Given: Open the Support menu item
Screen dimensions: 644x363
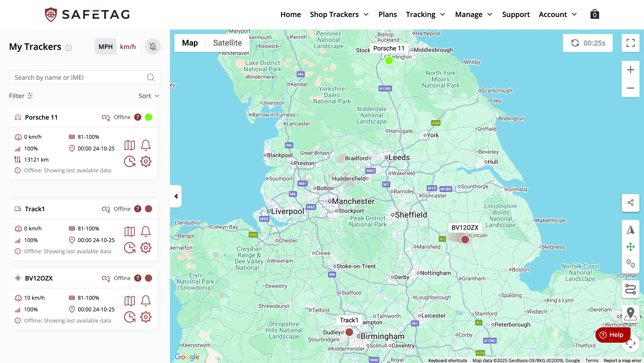Looking at the screenshot, I should (x=516, y=14).
